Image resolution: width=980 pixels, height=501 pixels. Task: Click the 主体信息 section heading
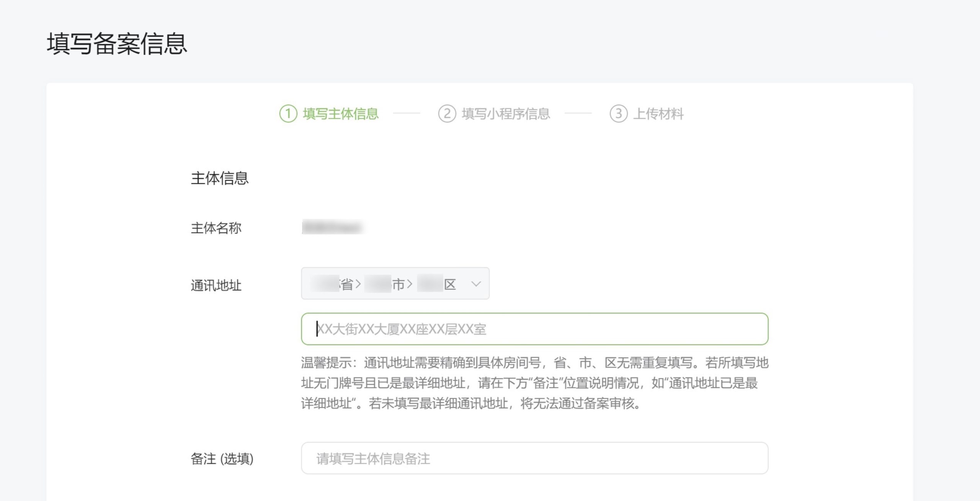pos(220,178)
